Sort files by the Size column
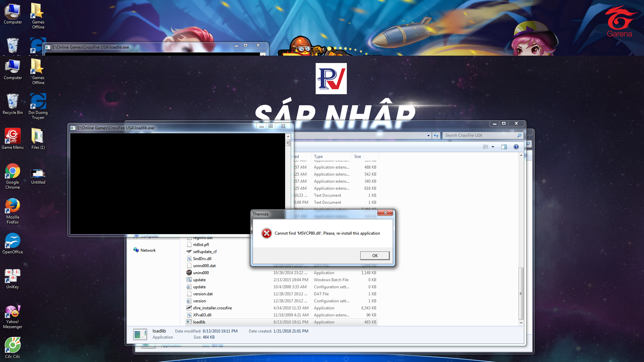The image size is (644, 362). point(365,157)
